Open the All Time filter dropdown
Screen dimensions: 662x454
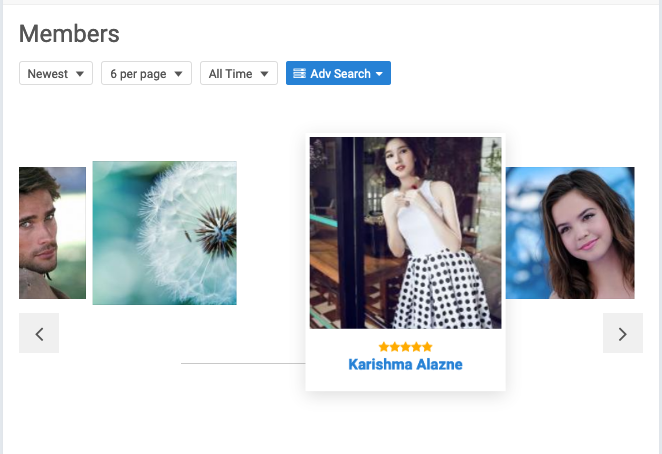click(x=238, y=74)
